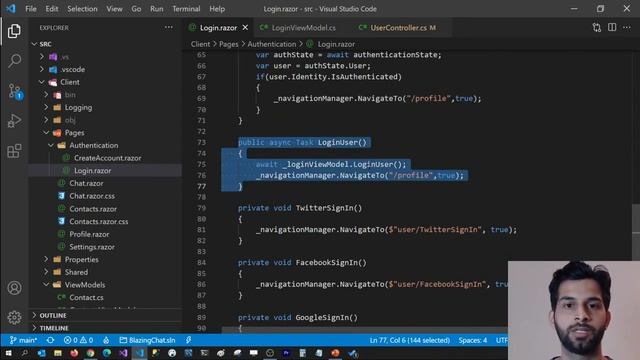Click the Open Changes compare icon
The image size is (640, 360).
coord(597,27)
